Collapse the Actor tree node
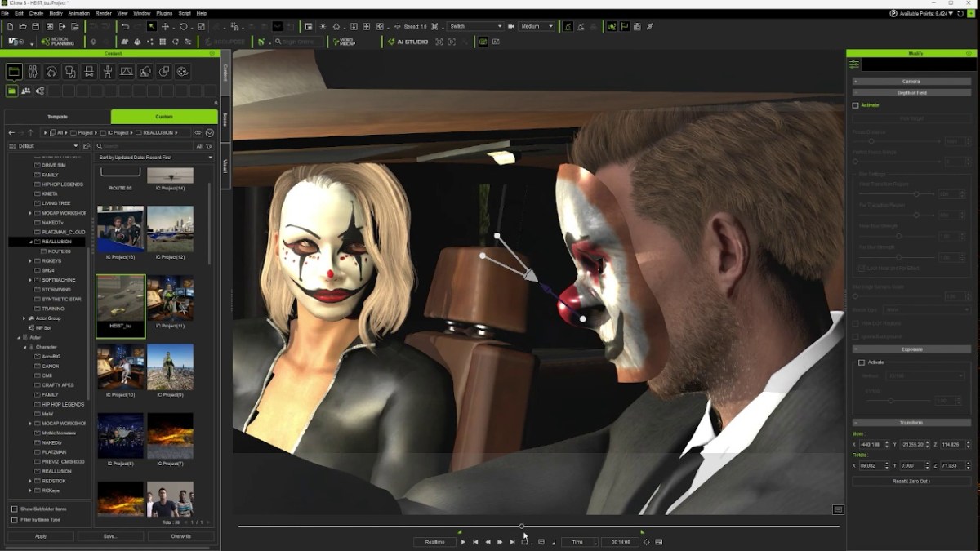This screenshot has height=551, width=980. (x=19, y=337)
